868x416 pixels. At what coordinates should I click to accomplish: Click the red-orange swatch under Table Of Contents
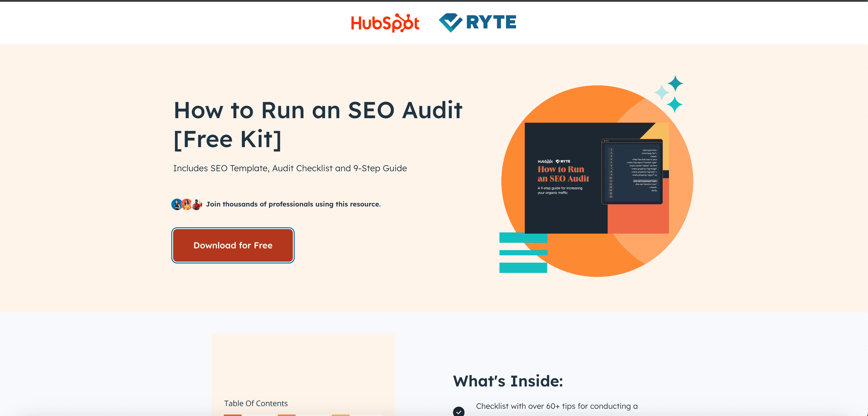click(x=234, y=415)
